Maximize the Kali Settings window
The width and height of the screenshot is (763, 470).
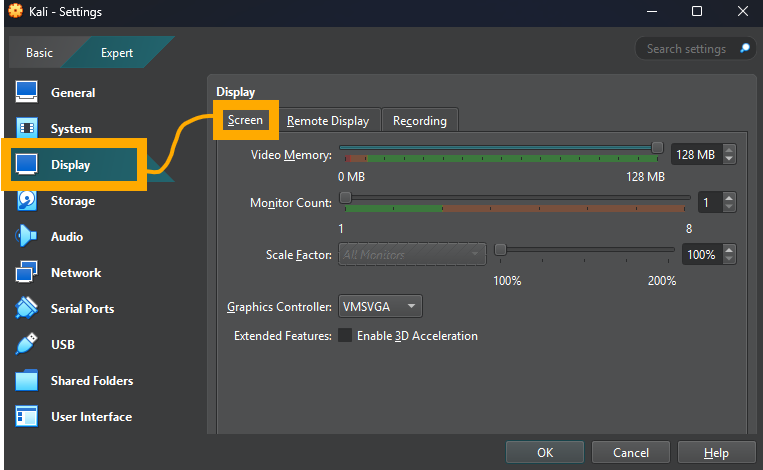697,11
